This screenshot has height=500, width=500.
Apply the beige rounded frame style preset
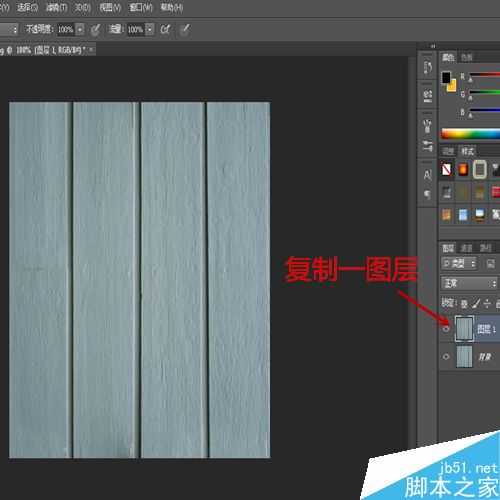[x=479, y=169]
